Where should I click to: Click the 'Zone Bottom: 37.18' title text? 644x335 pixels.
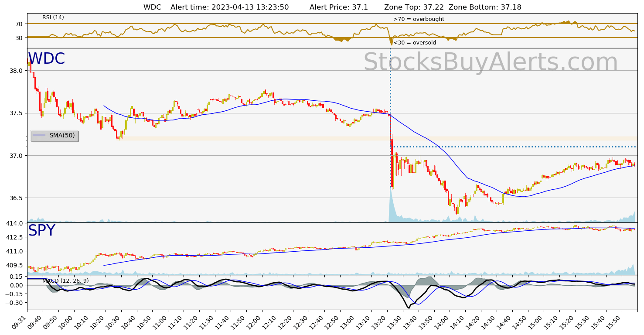[x=485, y=7]
